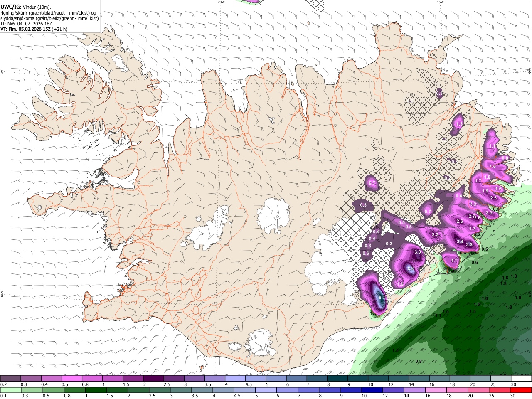Screen dimensions: 532x399
Task: Pick the bright red rain swatch after 30
Action: [520, 390]
